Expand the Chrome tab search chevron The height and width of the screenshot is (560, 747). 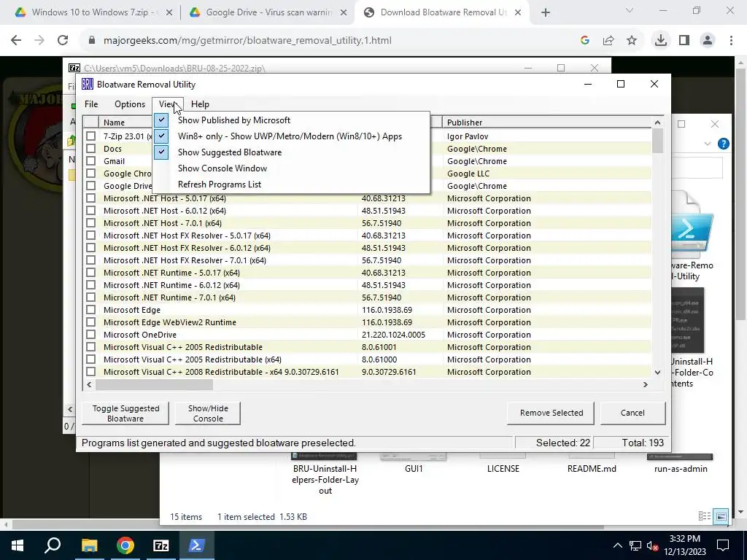pyautogui.click(x=630, y=10)
